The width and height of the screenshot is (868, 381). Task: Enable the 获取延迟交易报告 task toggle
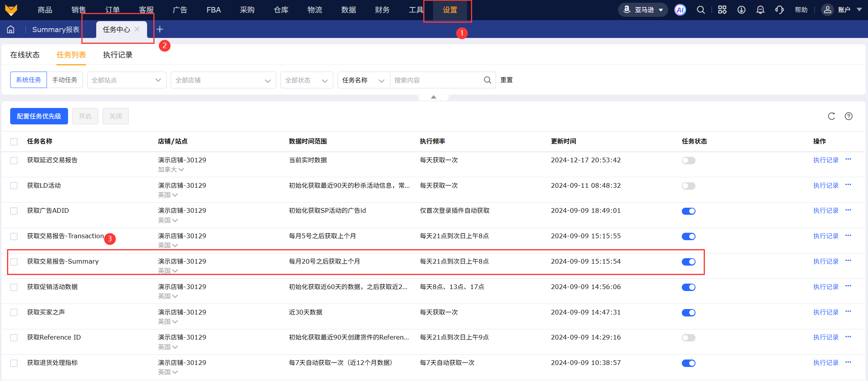pyautogui.click(x=688, y=160)
